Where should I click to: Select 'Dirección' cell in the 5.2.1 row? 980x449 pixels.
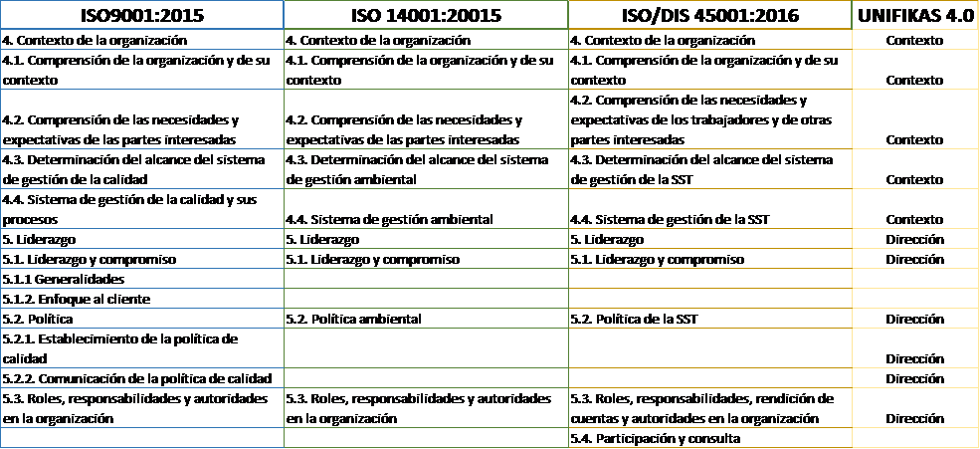pos(915,348)
